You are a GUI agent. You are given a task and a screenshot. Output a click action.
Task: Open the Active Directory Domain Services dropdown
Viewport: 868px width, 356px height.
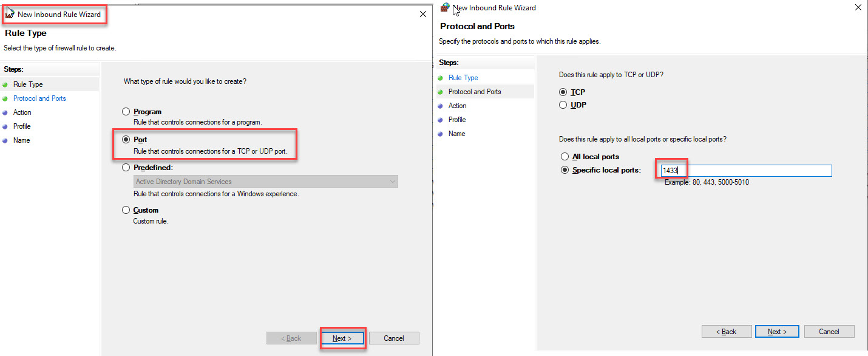tap(266, 182)
